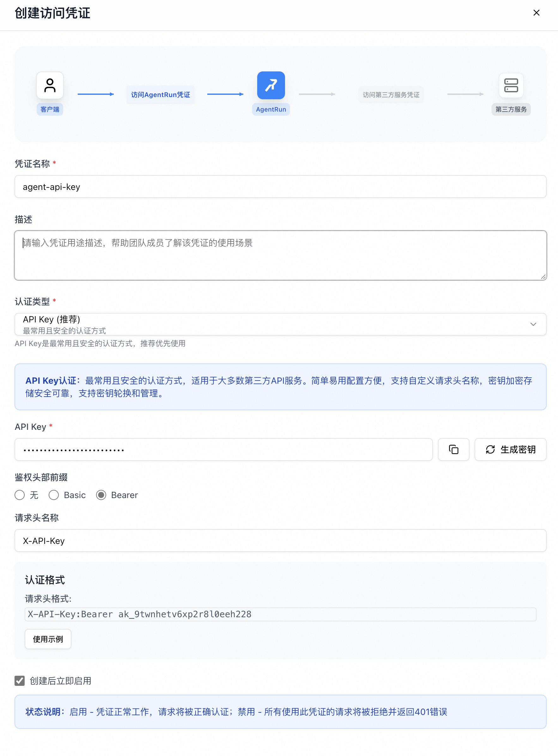Copy the API Key using the copy icon
Image resolution: width=558 pixels, height=756 pixels.
pos(453,449)
